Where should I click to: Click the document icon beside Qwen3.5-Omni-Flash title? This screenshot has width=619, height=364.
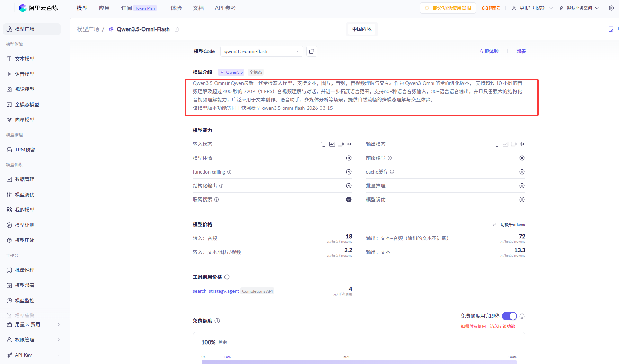coord(177,29)
